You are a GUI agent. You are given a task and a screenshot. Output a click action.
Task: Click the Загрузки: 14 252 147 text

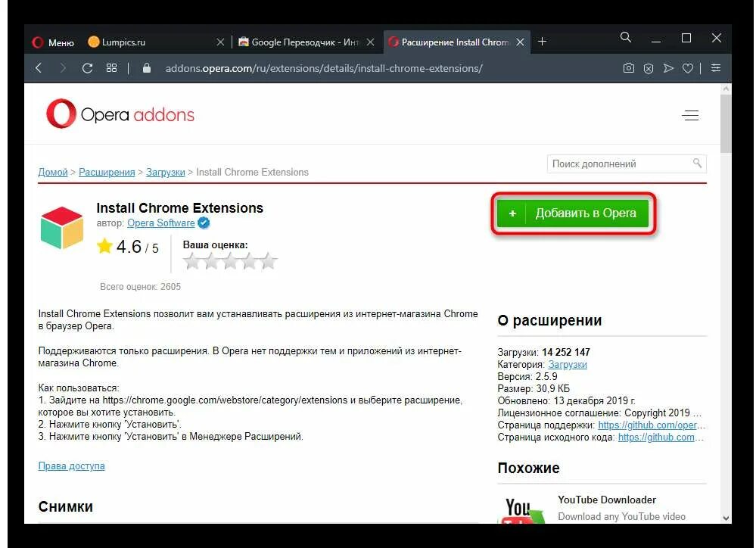click(x=544, y=352)
